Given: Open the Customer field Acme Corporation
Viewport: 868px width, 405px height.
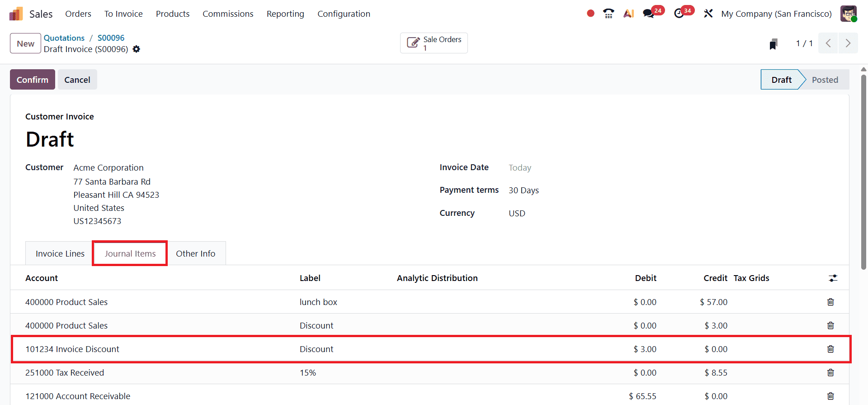Looking at the screenshot, I should pos(108,167).
